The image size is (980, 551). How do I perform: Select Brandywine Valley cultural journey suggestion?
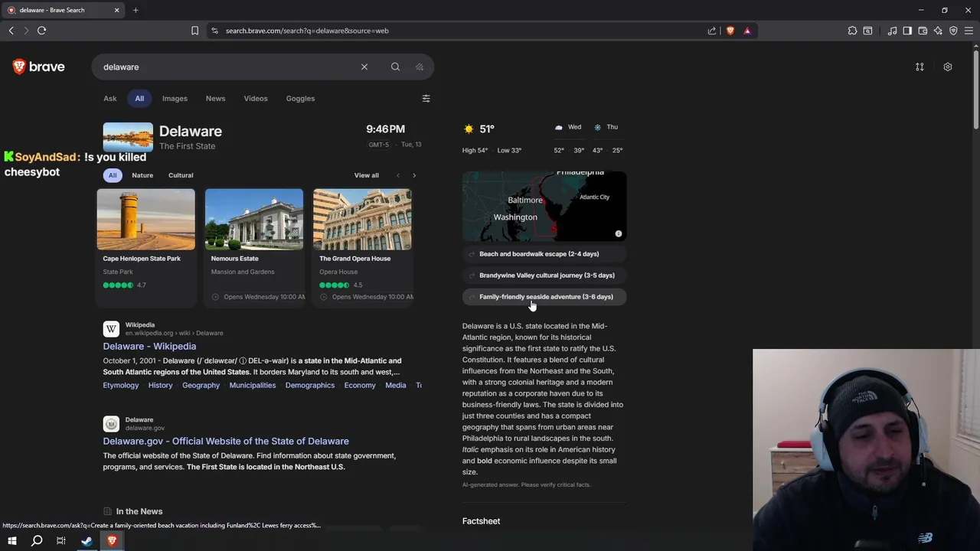[544, 275]
